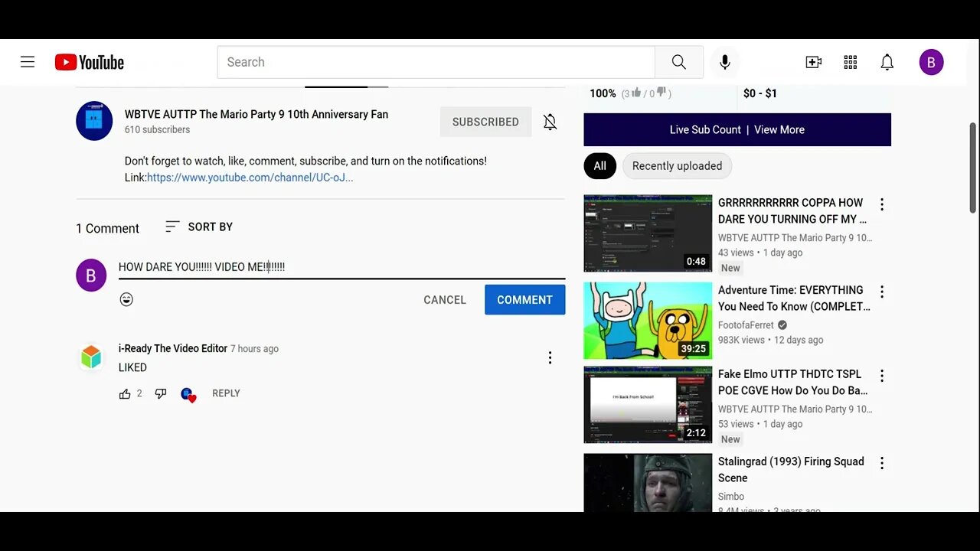Open Fake Elmo UTTP video thumbnail
980x551 pixels.
point(648,405)
